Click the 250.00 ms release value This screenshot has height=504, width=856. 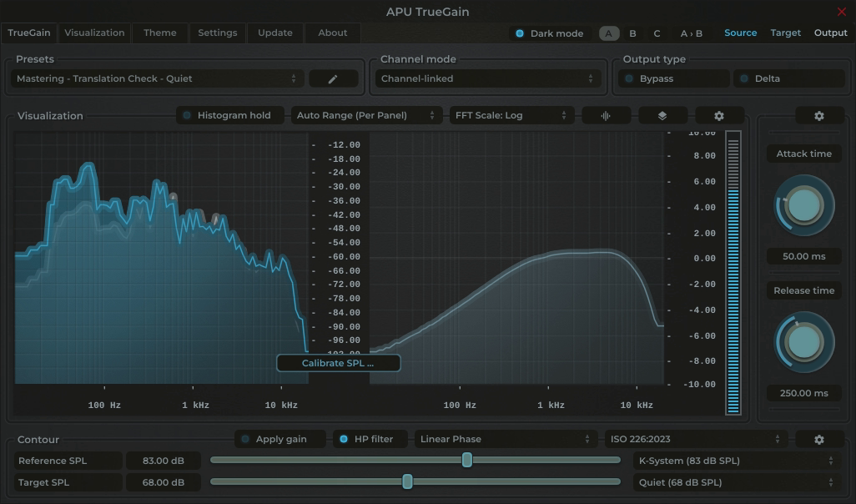pos(804,393)
